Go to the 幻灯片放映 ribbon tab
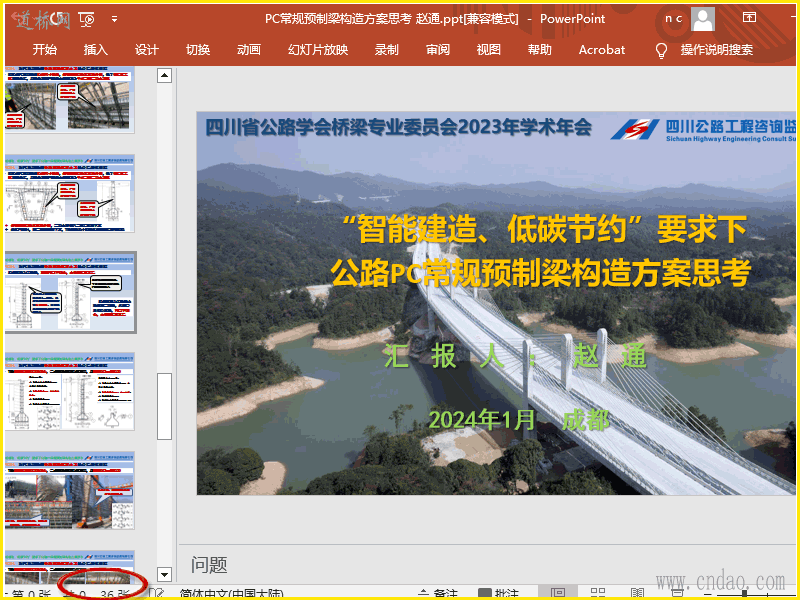This screenshot has width=800, height=600. click(x=318, y=49)
